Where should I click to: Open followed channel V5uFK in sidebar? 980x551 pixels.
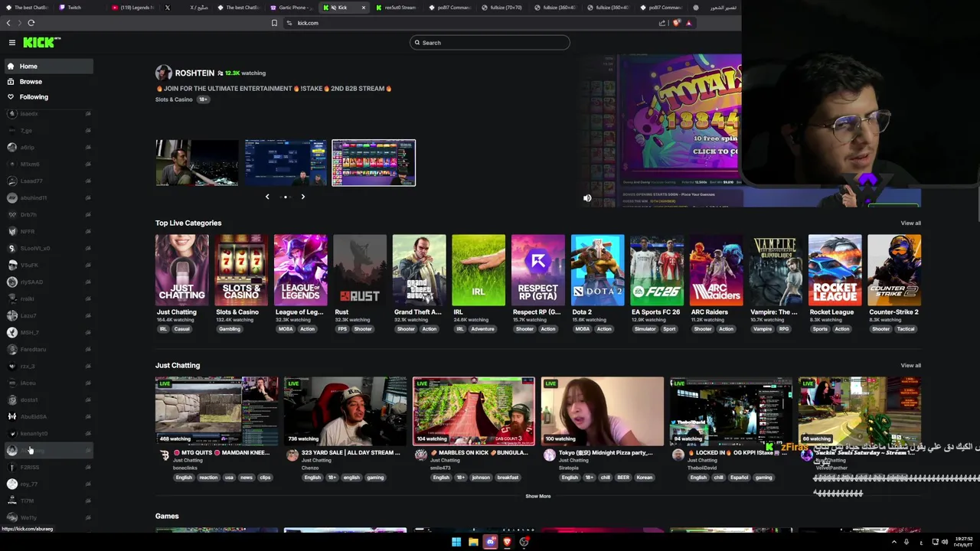(x=49, y=265)
